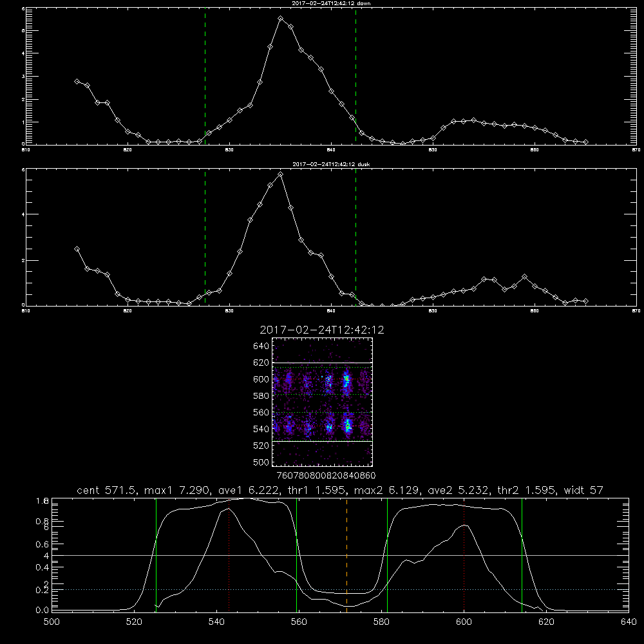
Task: Select the '0.4' y-axis label on bottom plot
Action: (x=43, y=567)
